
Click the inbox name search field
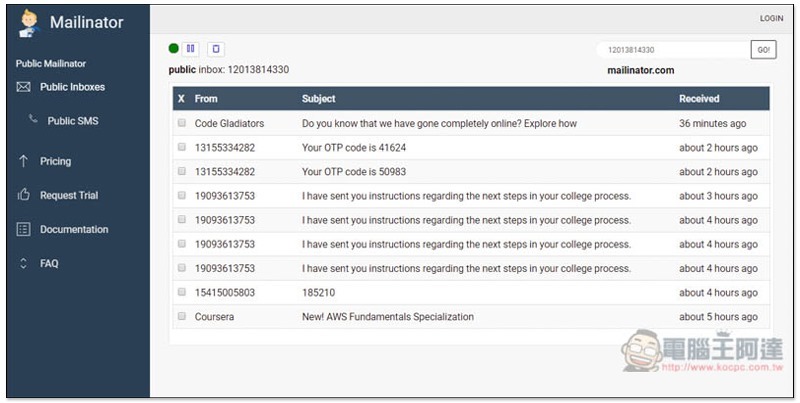coord(670,49)
